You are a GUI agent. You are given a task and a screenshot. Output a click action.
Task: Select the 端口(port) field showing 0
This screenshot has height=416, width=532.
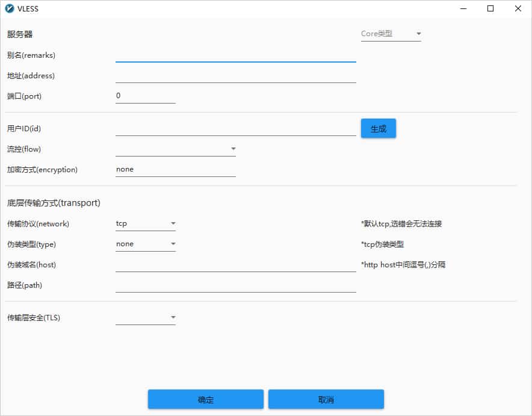click(x=144, y=95)
